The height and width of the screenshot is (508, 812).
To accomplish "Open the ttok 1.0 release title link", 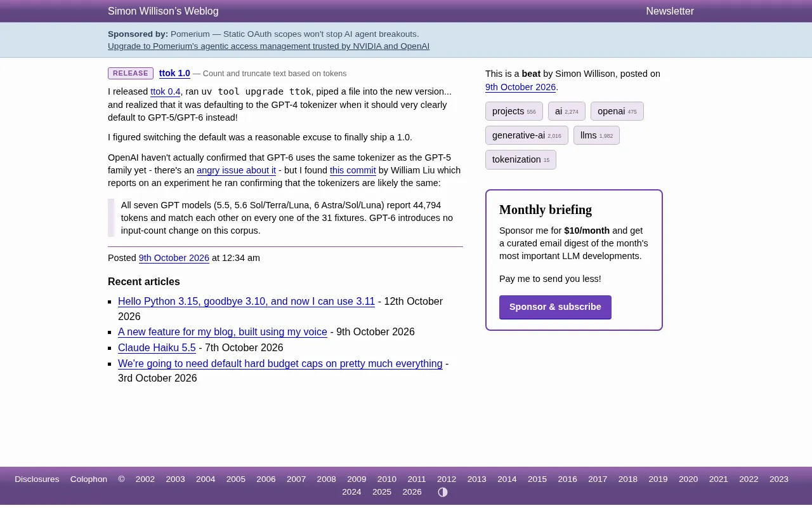I will (x=174, y=74).
